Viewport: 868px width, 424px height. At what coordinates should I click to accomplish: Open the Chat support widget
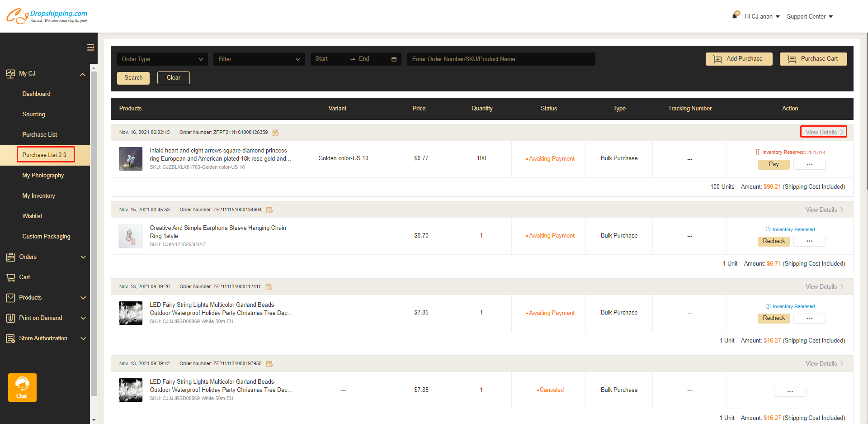[x=22, y=387]
